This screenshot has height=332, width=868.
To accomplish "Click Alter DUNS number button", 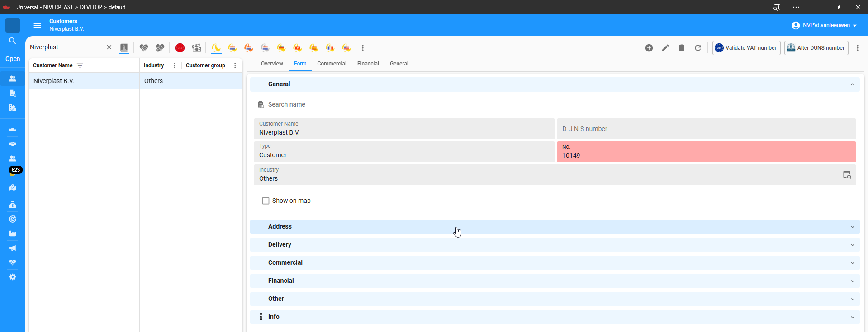I will 816,48.
